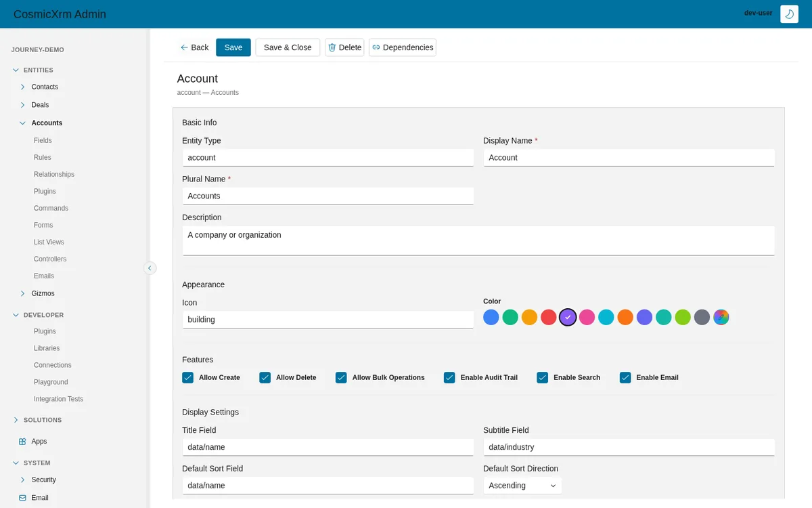Image resolution: width=812 pixels, height=508 pixels.
Task: Click the Plural Name input field
Action: tap(328, 196)
